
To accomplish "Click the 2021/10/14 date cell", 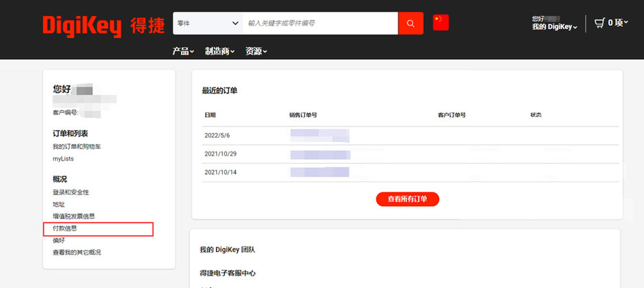I will pos(221,172).
